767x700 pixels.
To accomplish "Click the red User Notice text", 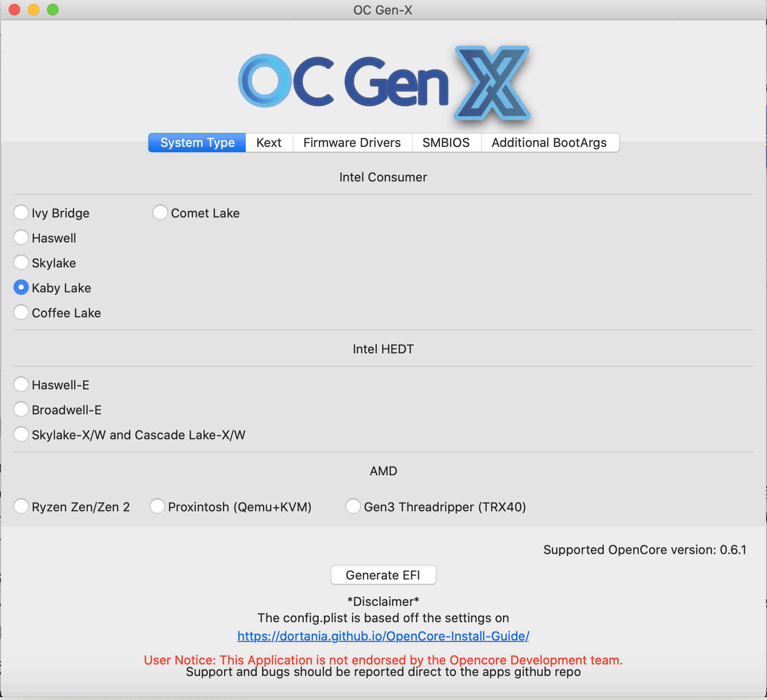I will pos(383,660).
